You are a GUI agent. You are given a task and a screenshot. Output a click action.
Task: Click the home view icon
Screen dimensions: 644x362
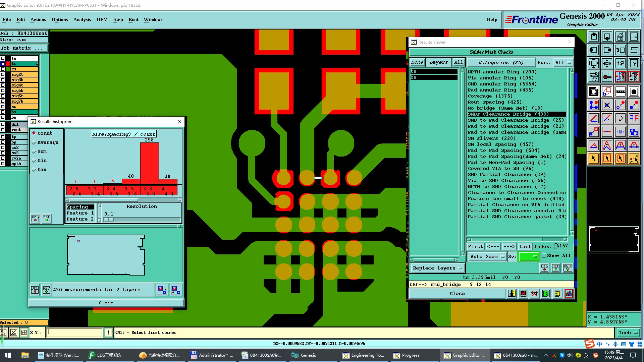coord(620,37)
